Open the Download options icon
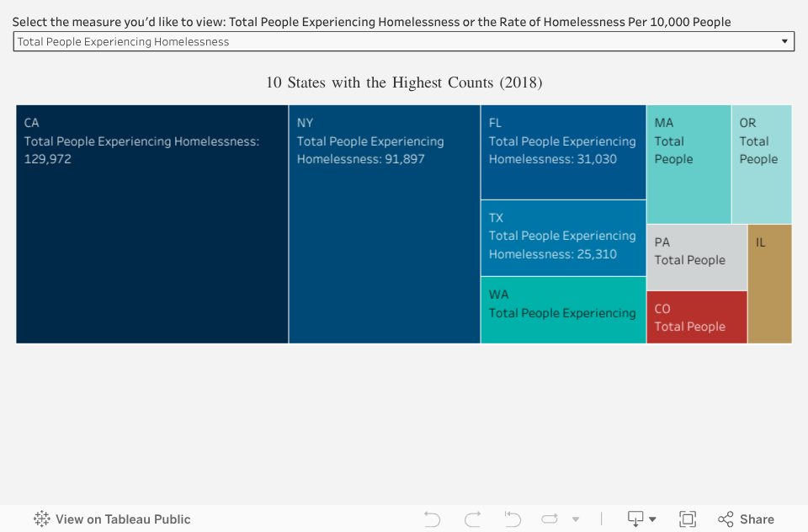Image resolution: width=808 pixels, height=532 pixels. pyautogui.click(x=641, y=519)
